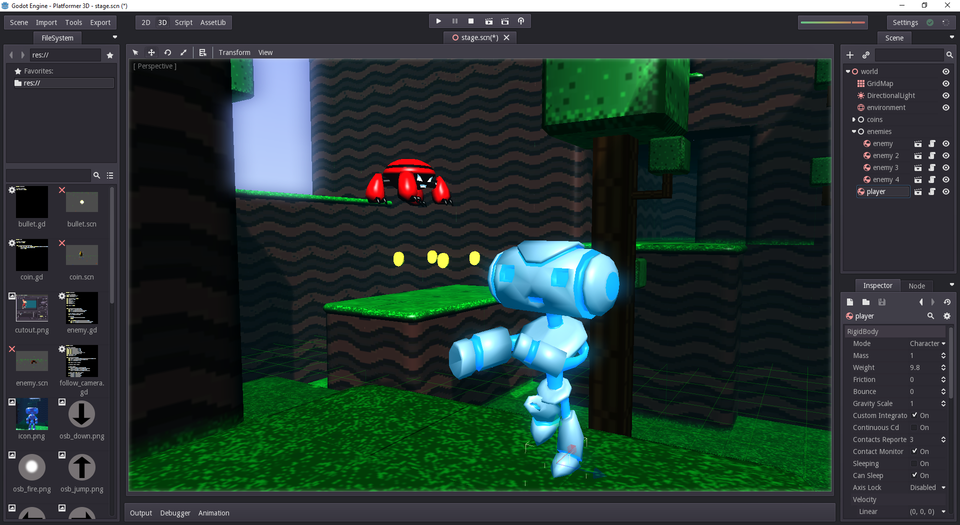Toggle visibility of the DirectionalLight node
Screen dimensions: 960x525
point(946,96)
